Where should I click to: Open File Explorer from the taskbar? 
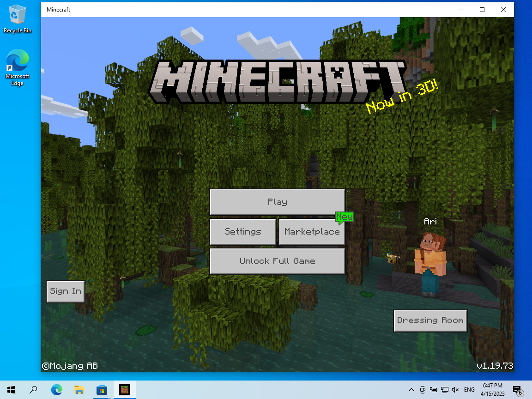79,390
